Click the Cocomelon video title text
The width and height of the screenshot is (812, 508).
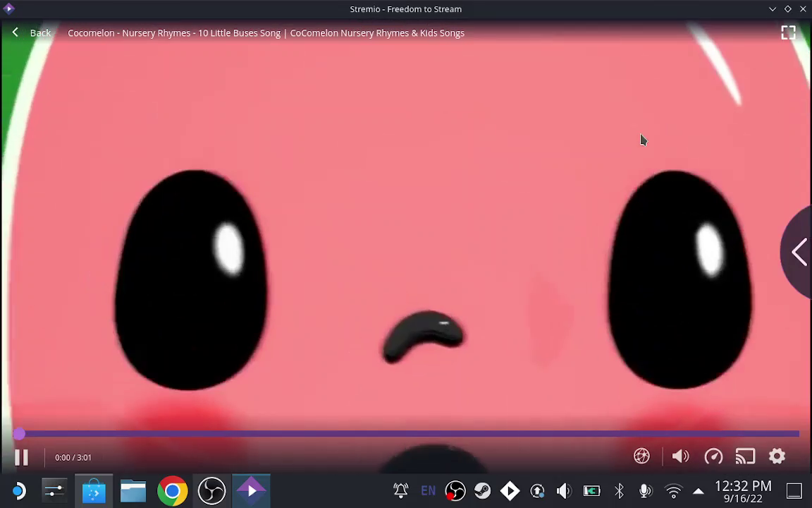tap(266, 33)
